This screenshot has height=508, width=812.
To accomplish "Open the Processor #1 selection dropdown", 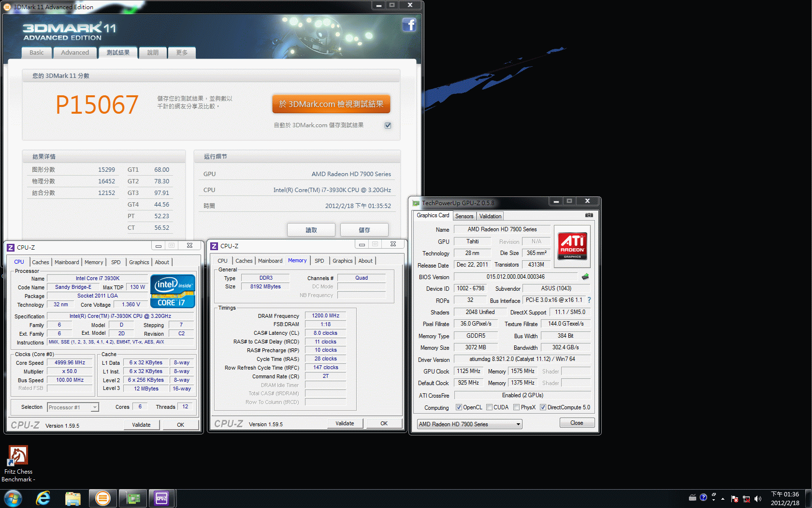I will click(x=73, y=407).
